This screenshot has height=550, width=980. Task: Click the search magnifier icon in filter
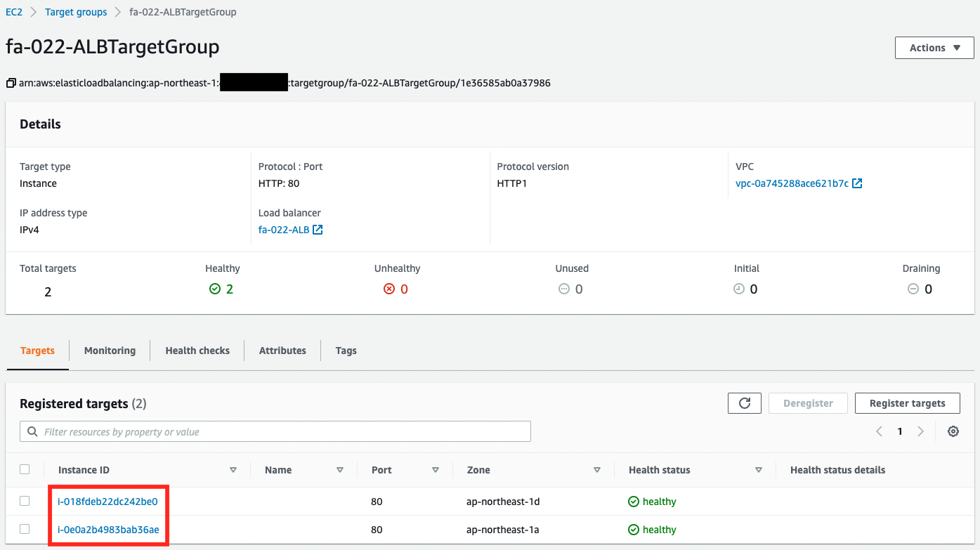click(x=32, y=431)
